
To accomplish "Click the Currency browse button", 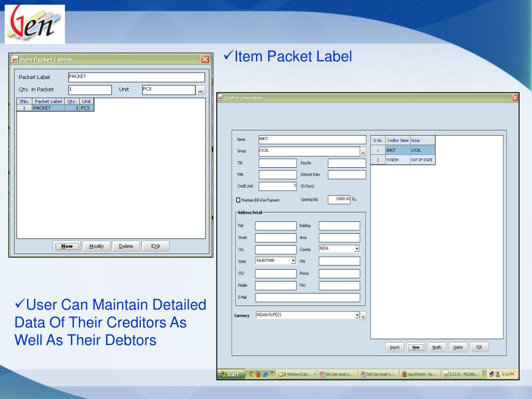I will tap(363, 316).
